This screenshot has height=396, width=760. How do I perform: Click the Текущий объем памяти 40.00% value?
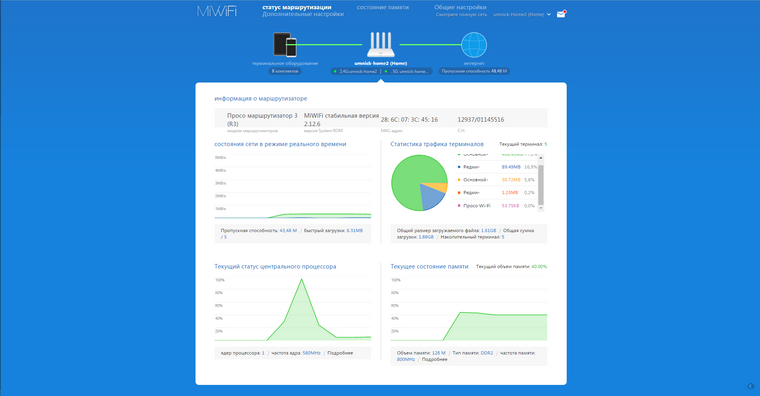click(539, 267)
